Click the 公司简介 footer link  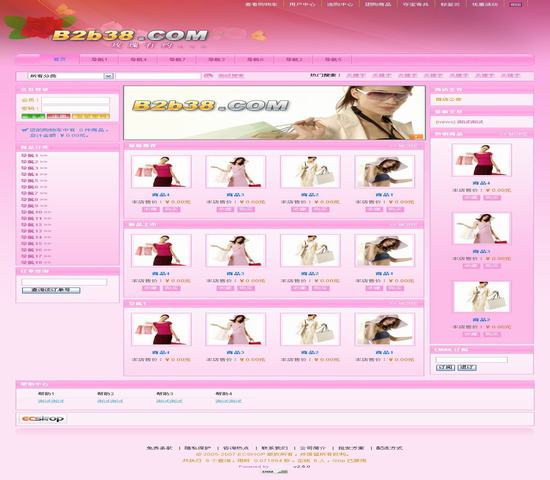(313, 448)
